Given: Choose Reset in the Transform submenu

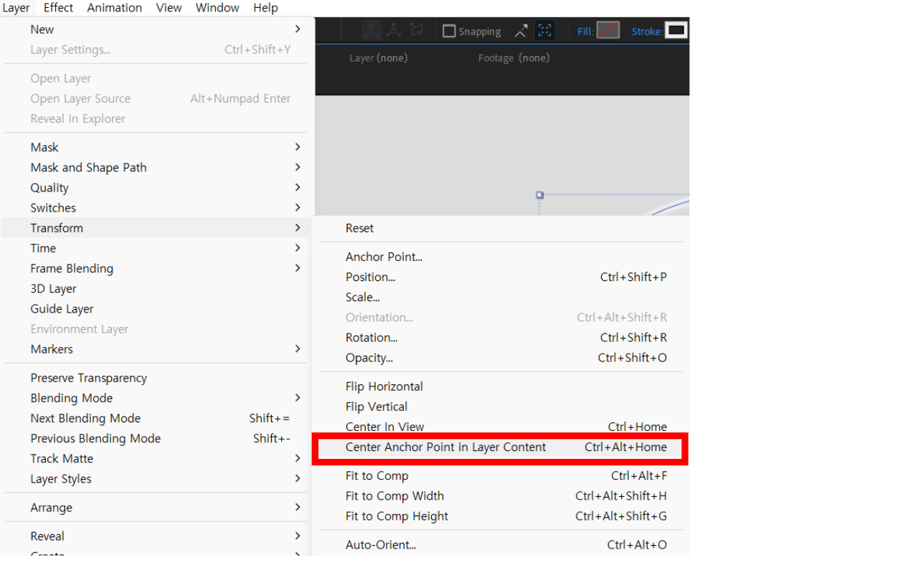Looking at the screenshot, I should (x=500, y=228).
